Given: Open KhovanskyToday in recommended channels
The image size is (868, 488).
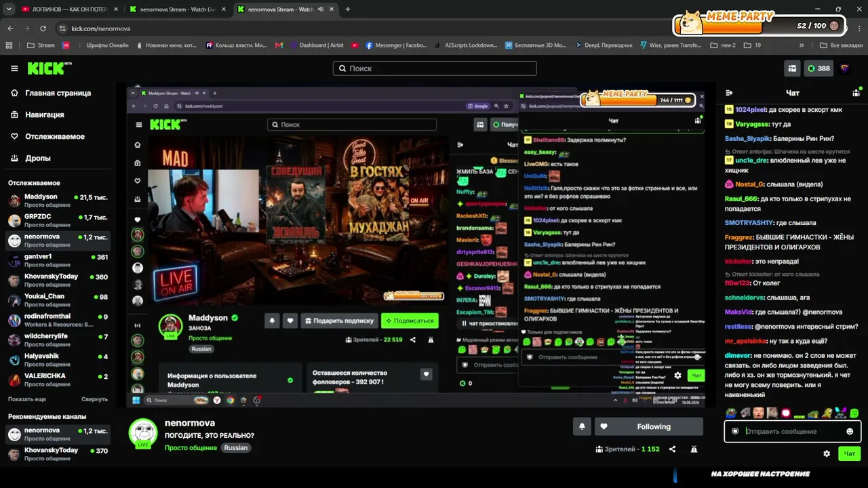Looking at the screenshot, I should point(58,454).
